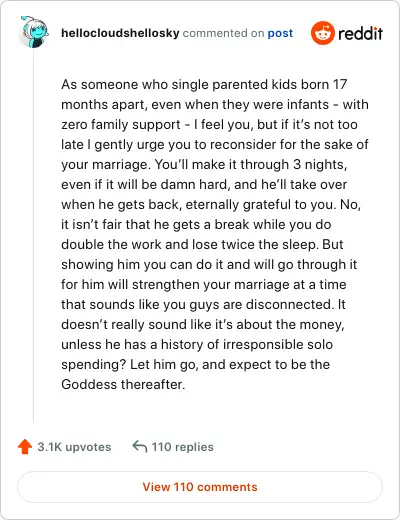This screenshot has height=520, width=400.
Task: Click the line starting "zero family support"
Action: point(209,124)
